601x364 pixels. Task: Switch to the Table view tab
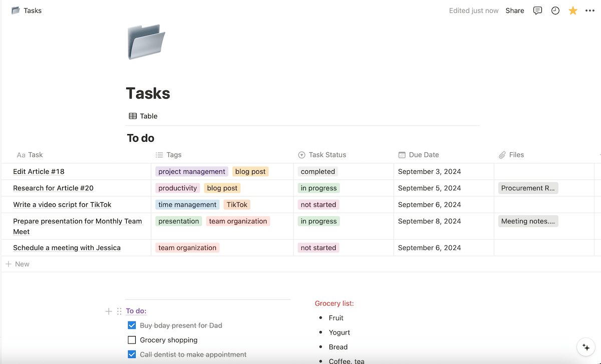(143, 116)
